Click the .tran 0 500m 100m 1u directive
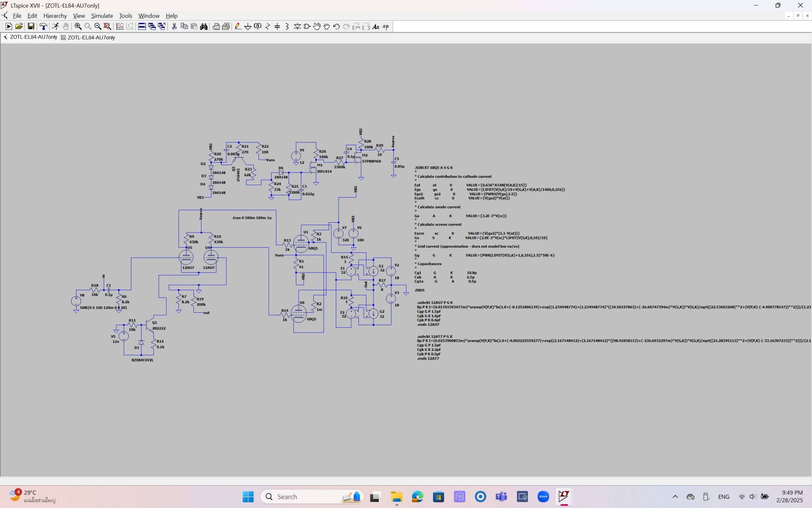 (252, 218)
